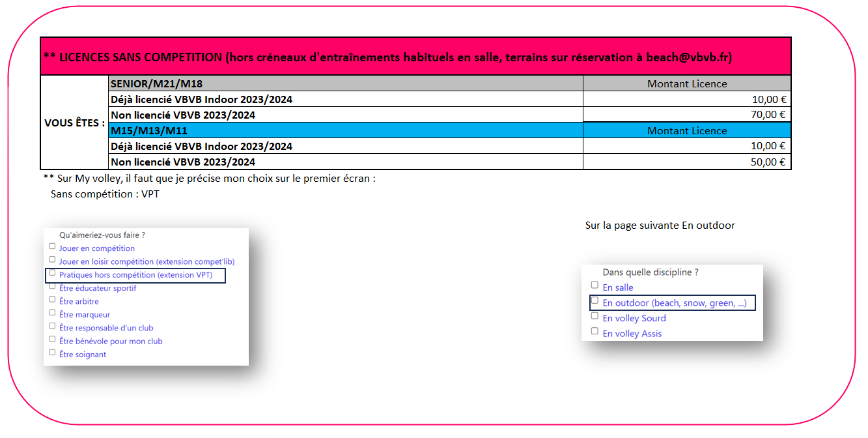Click the LICENCES SANS COMPETITION pink header
Image resolution: width=868 pixels, height=438 pixels.
click(415, 57)
